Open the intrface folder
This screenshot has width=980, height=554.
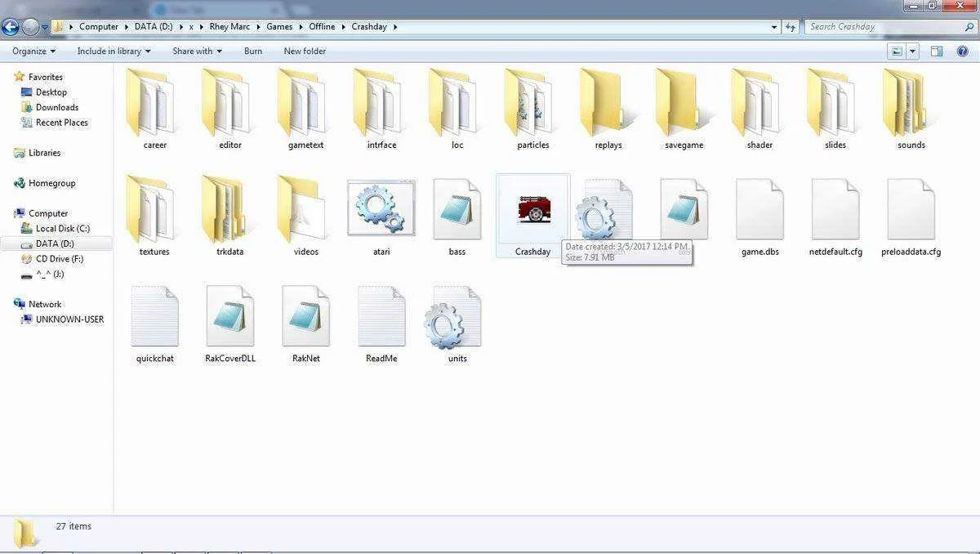[x=381, y=109]
